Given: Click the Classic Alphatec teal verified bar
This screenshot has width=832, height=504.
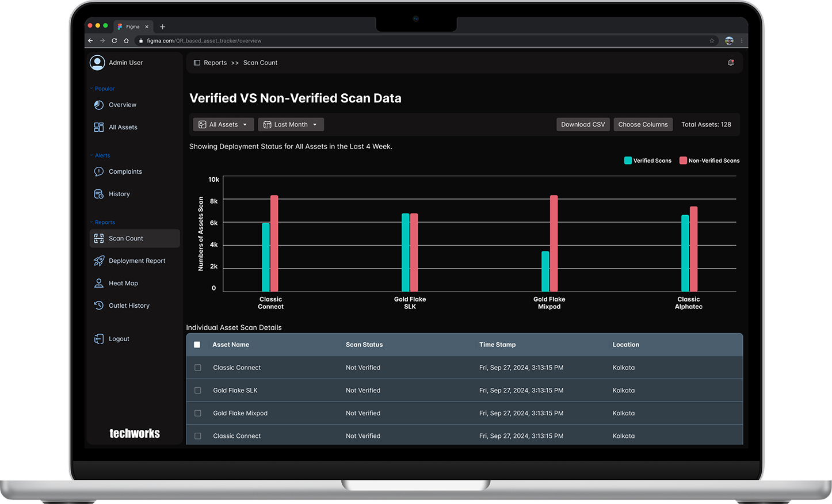Looking at the screenshot, I should click(x=685, y=253).
